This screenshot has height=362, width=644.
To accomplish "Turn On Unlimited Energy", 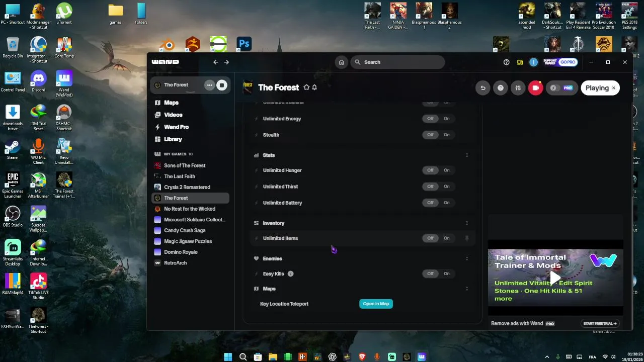I will [447, 119].
